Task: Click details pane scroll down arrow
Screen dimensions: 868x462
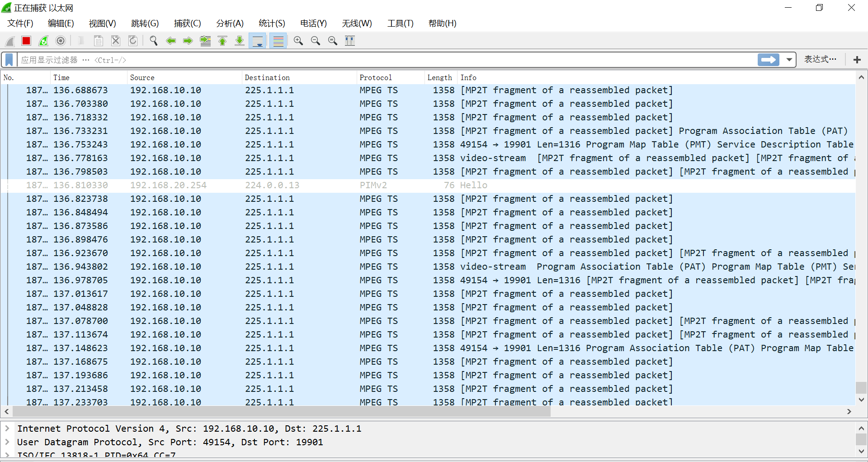Action: click(861, 451)
